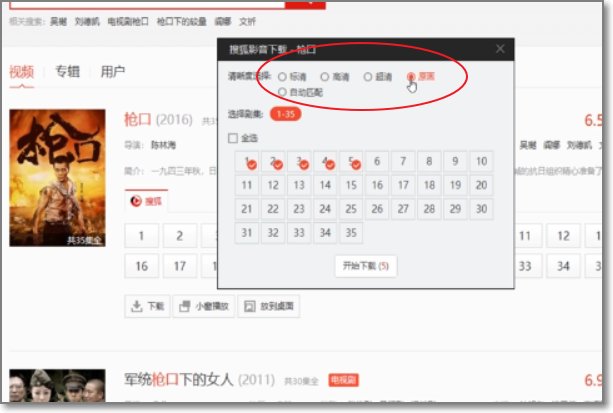
Task: Click the download icon button labeled 下载
Action: coord(147,306)
